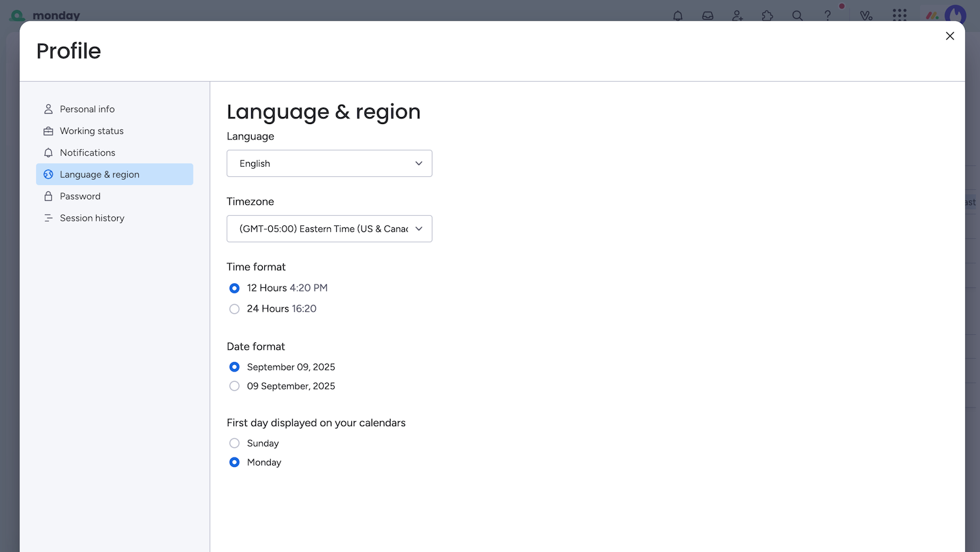Select 24 Hours time format
Screen dimensions: 980x552
(234, 309)
